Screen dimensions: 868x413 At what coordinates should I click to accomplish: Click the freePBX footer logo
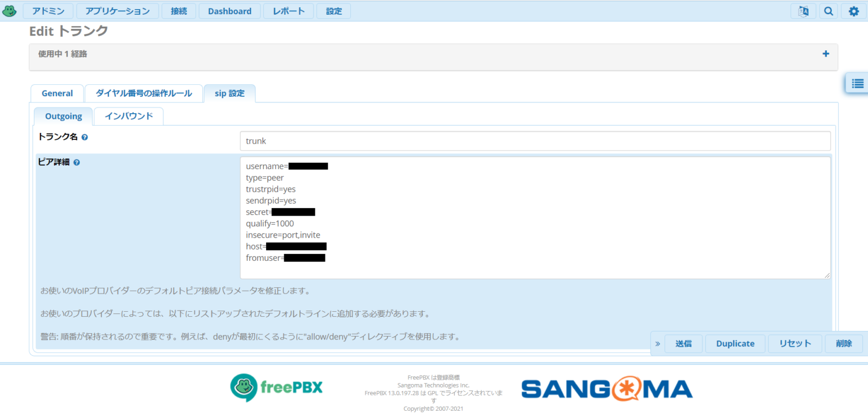276,388
